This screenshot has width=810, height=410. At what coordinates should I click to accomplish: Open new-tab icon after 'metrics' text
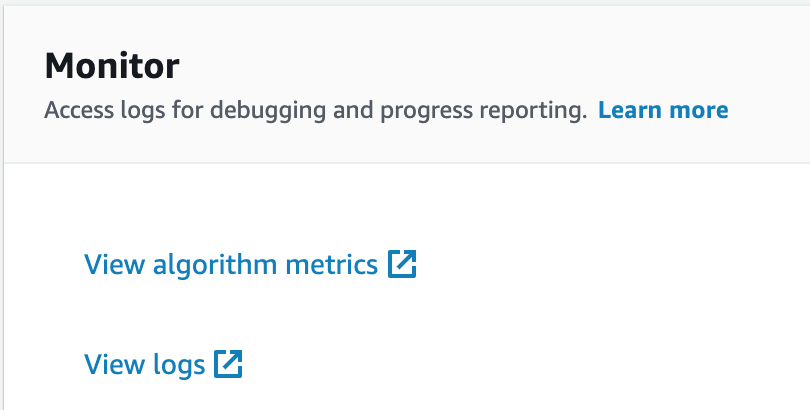pyautogui.click(x=402, y=264)
